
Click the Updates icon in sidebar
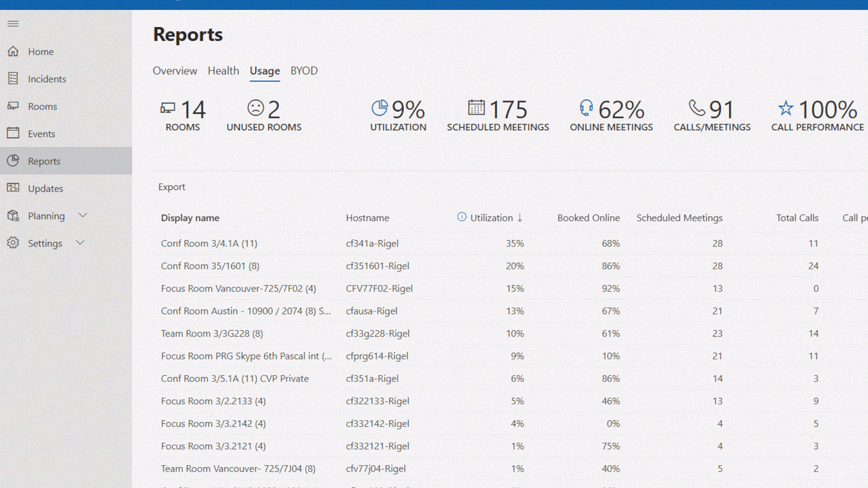[x=13, y=188]
